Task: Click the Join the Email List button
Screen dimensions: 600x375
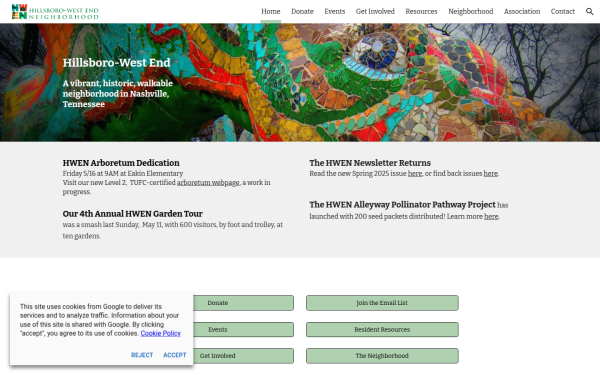Action: (x=382, y=303)
